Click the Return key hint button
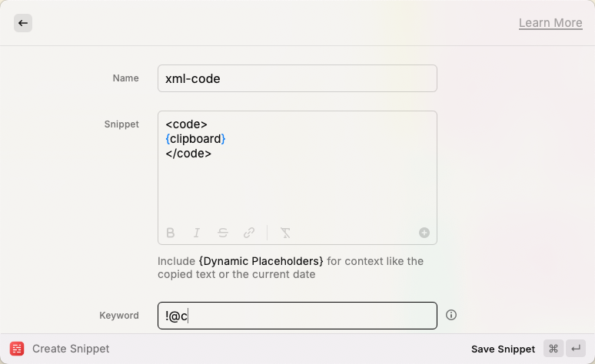The width and height of the screenshot is (595, 364). click(x=576, y=349)
